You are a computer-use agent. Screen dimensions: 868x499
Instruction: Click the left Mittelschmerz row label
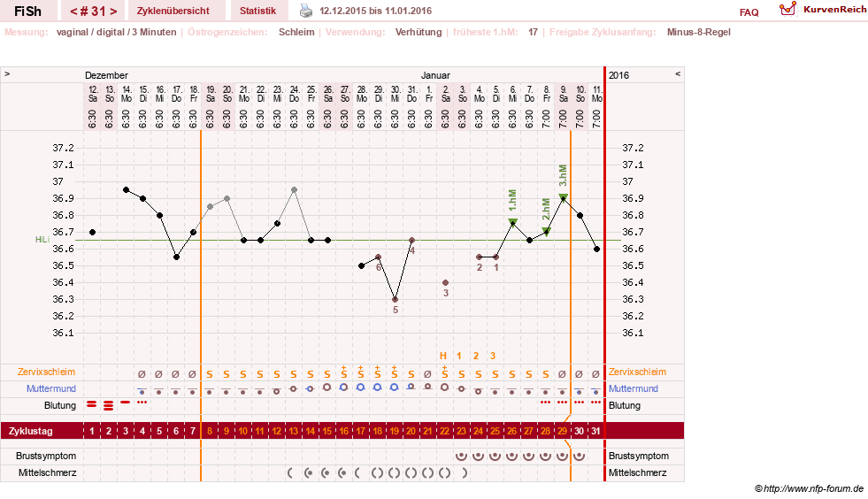point(48,473)
